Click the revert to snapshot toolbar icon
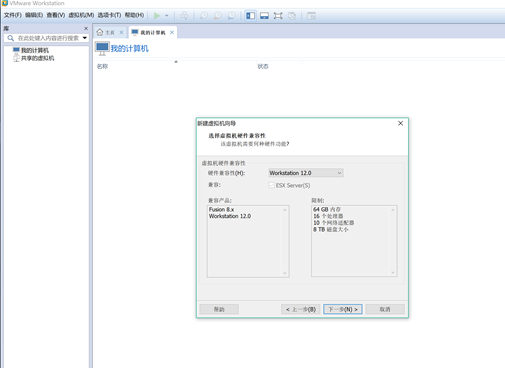 (218, 16)
